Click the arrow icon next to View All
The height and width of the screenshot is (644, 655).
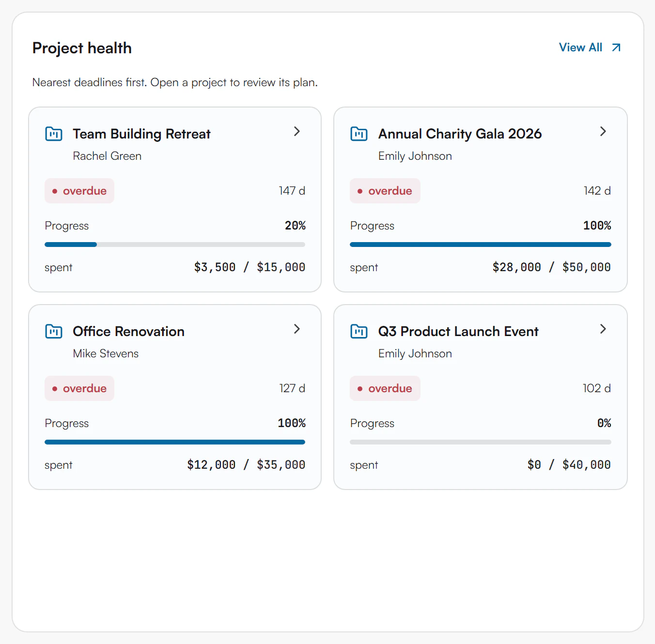616,47
